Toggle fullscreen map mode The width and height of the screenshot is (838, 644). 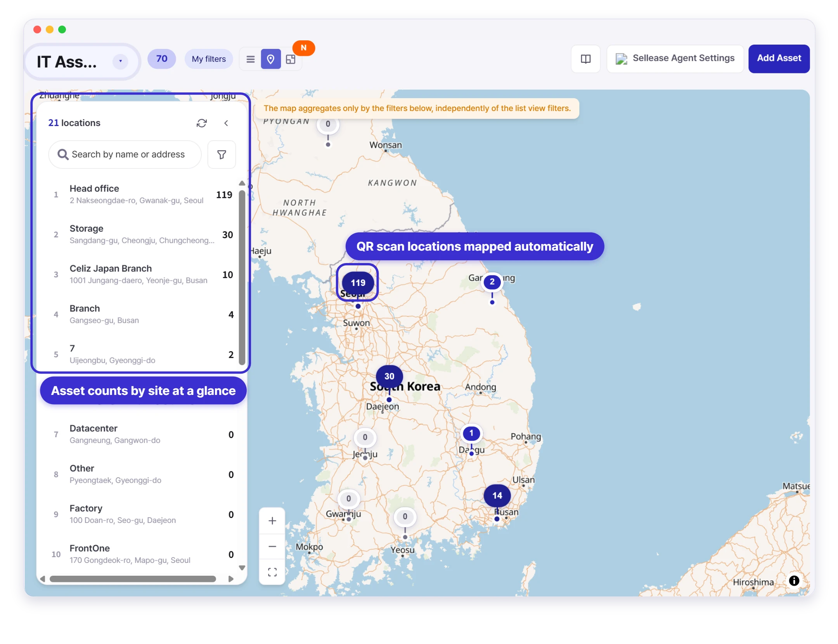[272, 572]
